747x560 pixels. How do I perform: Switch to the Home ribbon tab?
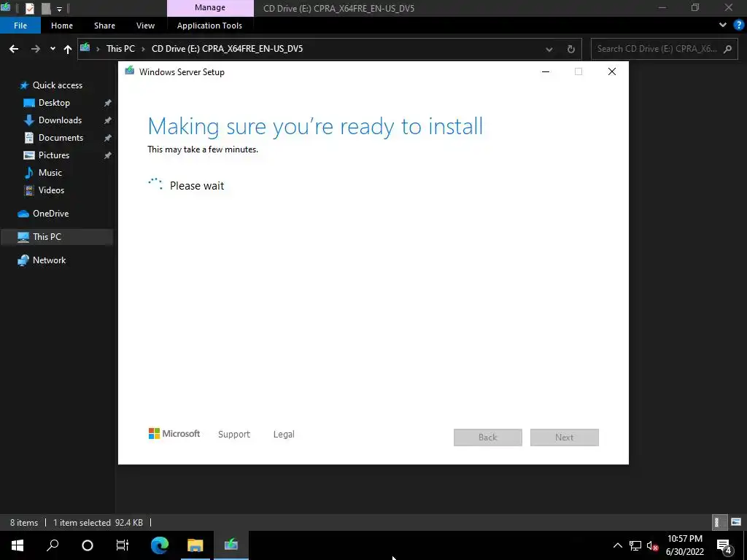[62, 26]
